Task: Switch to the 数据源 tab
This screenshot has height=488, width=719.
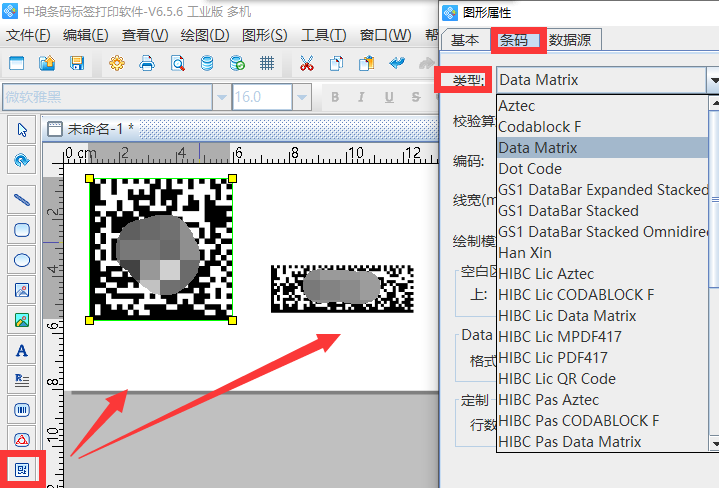Action: [570, 40]
